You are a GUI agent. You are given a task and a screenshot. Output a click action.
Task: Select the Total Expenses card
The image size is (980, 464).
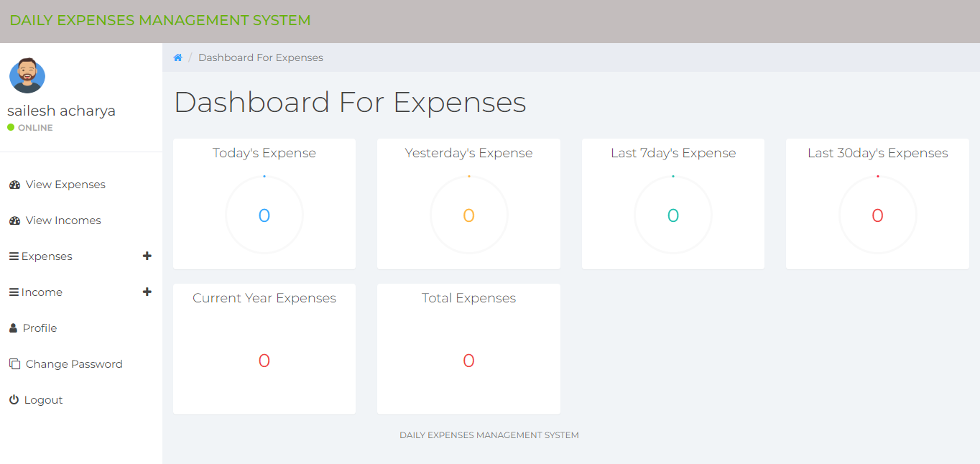coord(468,348)
